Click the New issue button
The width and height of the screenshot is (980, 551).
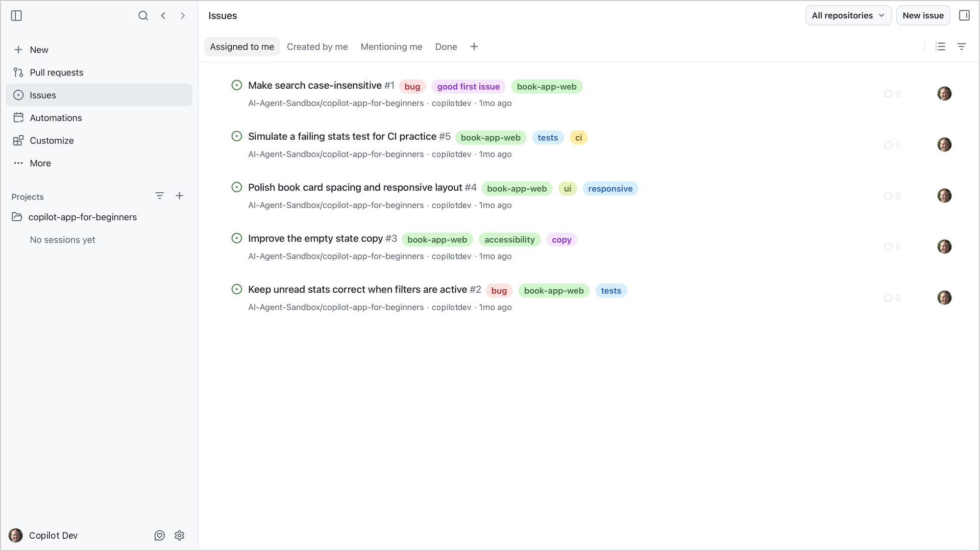923,16
